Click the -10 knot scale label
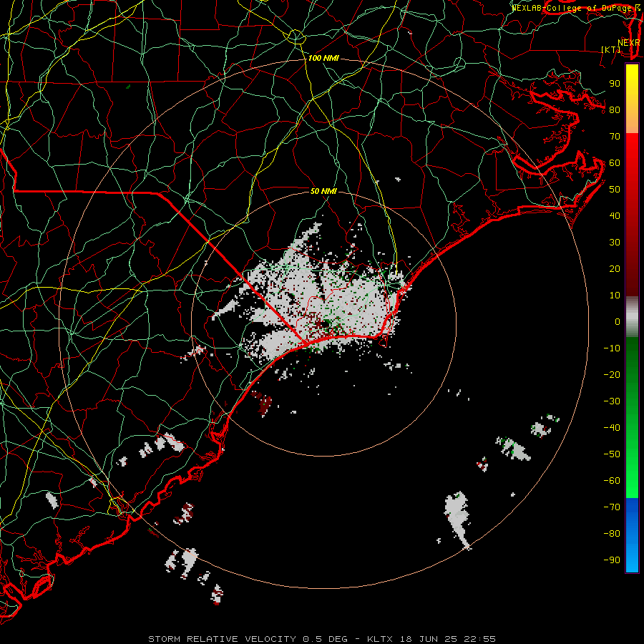The height and width of the screenshot is (644, 644). (x=612, y=348)
